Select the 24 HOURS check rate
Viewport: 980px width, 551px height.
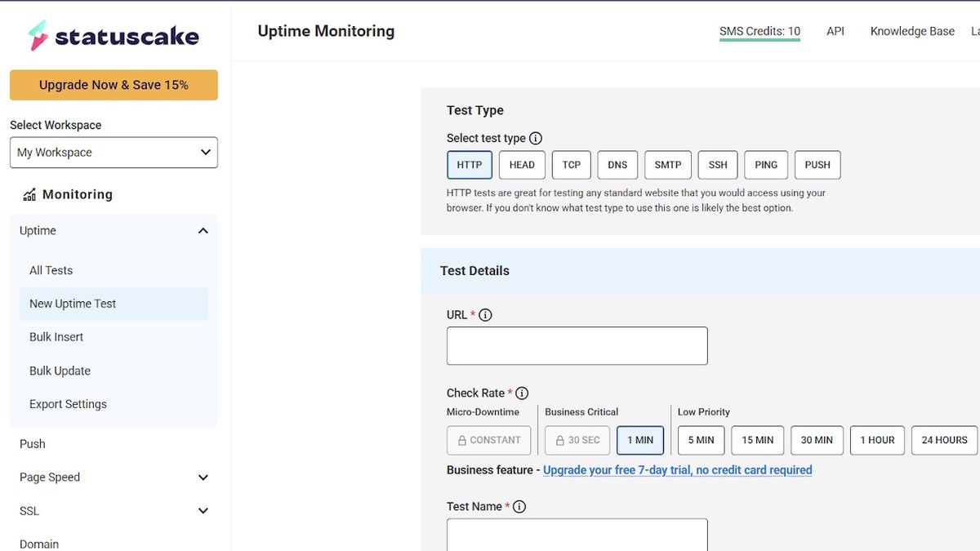944,440
